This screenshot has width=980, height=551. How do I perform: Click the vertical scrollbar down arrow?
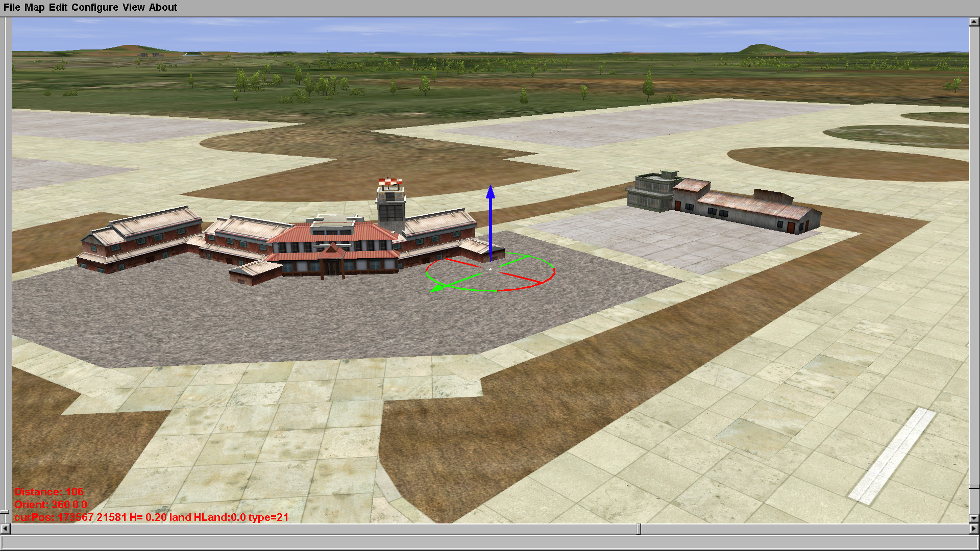pyautogui.click(x=974, y=518)
